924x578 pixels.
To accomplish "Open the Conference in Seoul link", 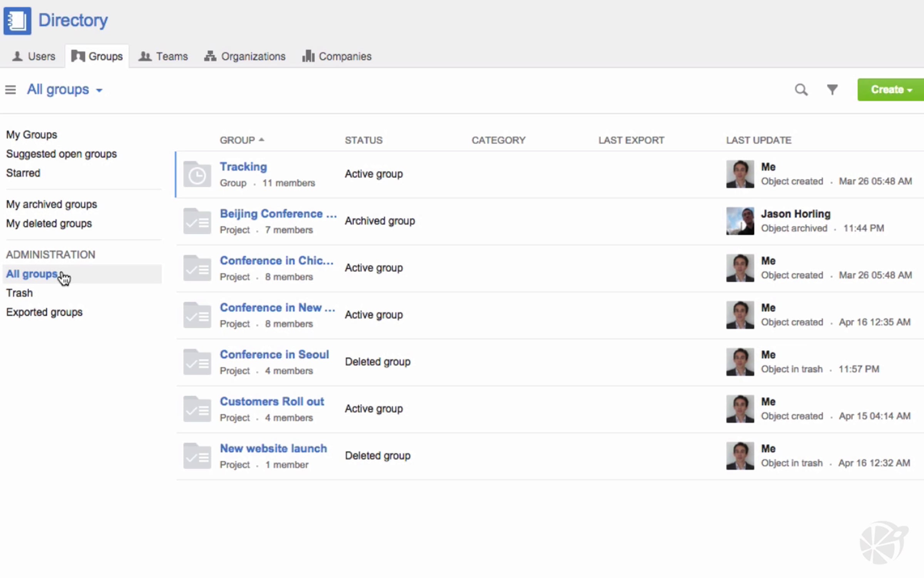I will point(274,355).
